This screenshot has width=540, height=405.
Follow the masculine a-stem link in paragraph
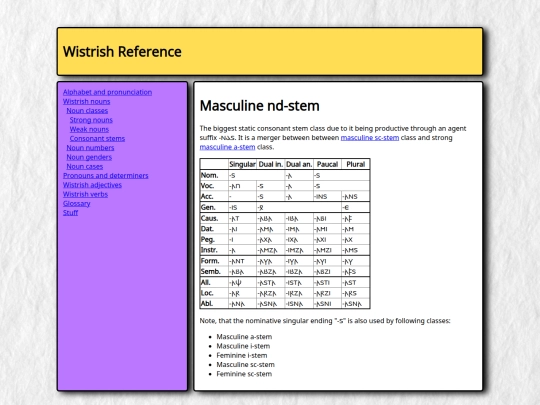227,147
